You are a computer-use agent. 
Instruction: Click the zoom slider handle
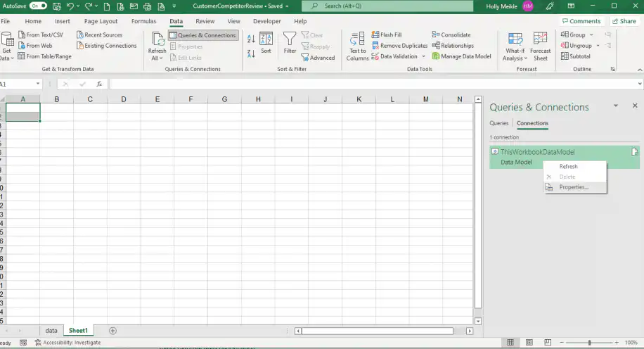click(589, 343)
